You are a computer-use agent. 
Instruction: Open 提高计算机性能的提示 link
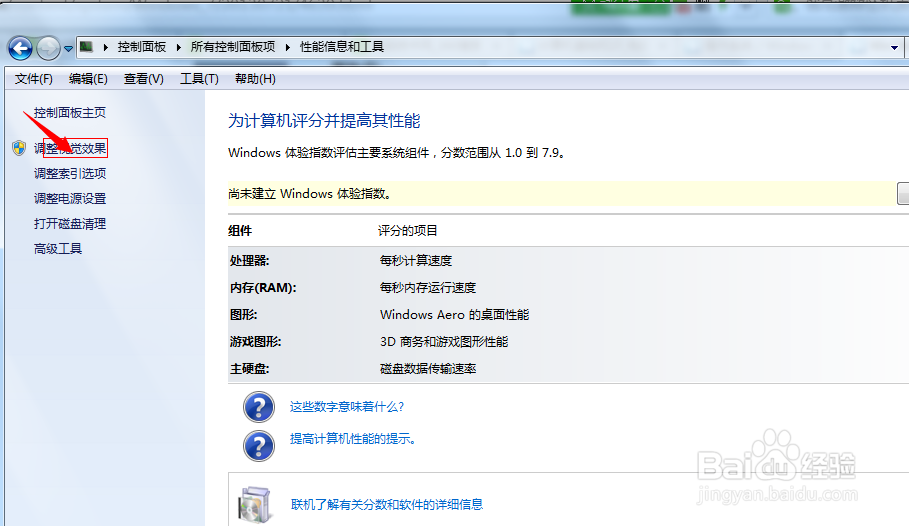[x=353, y=439]
